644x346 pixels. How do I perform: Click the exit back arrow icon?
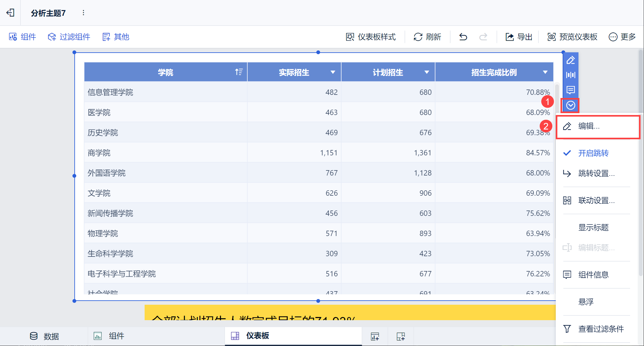point(10,13)
